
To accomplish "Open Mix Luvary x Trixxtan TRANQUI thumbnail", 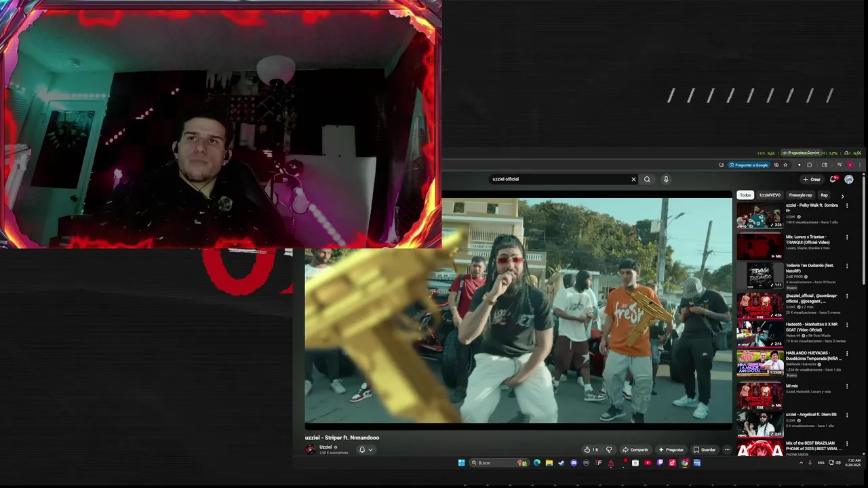I will 759,247.
